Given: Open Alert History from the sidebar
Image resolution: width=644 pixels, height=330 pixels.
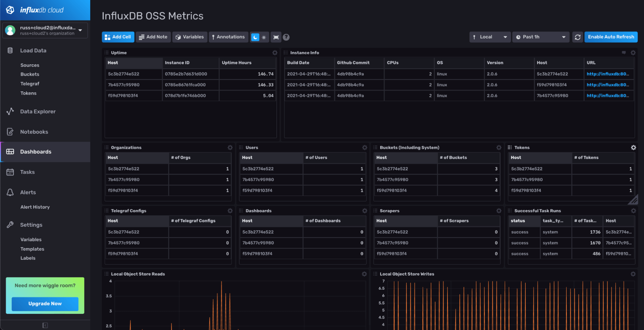Looking at the screenshot, I should (35, 207).
